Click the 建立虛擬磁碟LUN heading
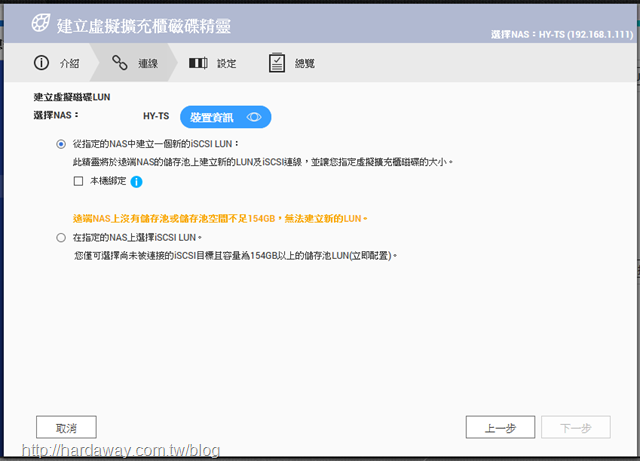 pyautogui.click(x=72, y=97)
